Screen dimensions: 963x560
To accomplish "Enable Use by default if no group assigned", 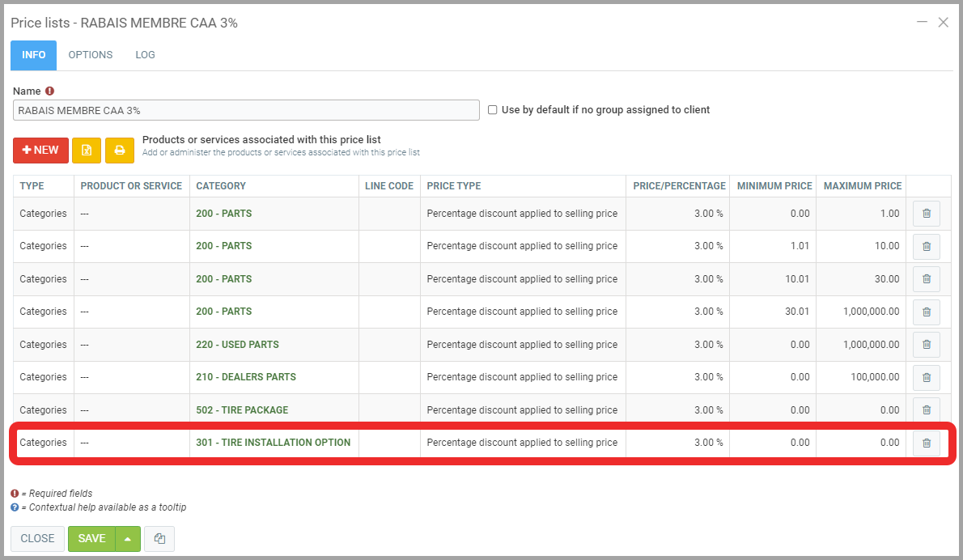I will pyautogui.click(x=492, y=110).
